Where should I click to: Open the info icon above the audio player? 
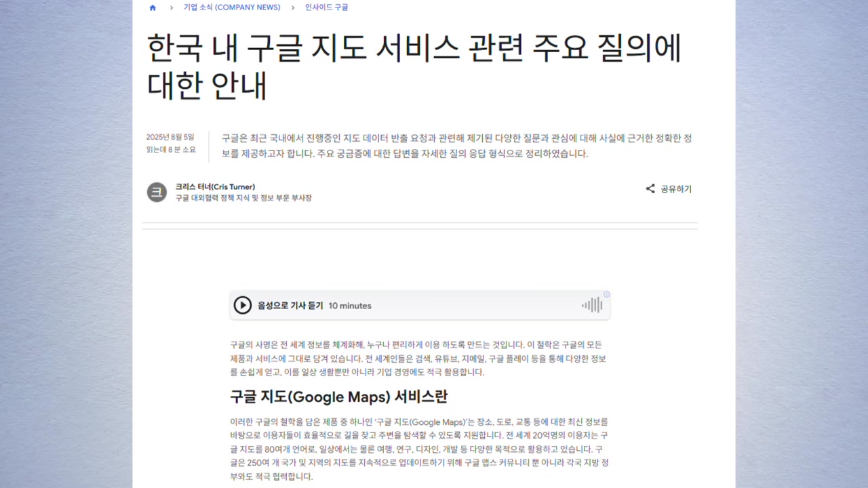pos(606,294)
